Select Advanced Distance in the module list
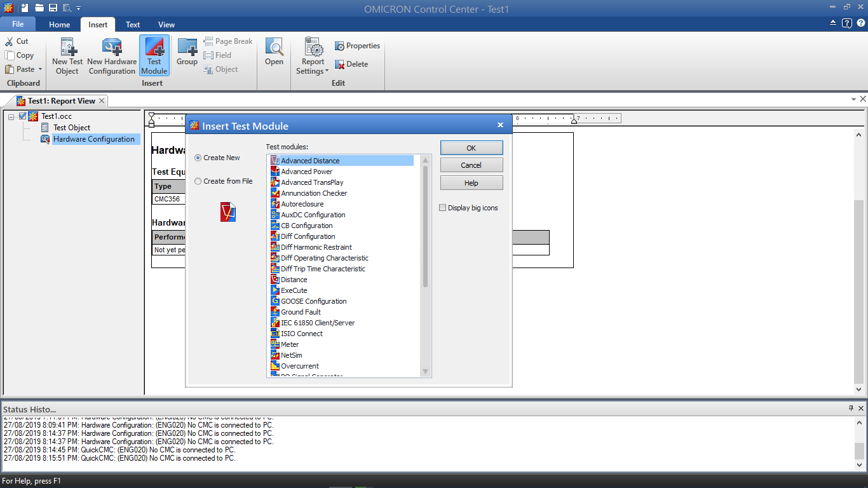 342,161
